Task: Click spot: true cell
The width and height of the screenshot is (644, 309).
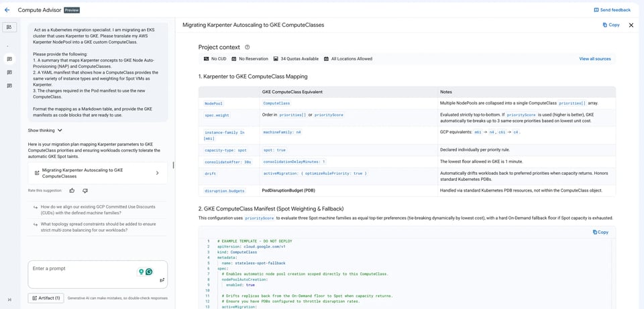Action: point(349,150)
